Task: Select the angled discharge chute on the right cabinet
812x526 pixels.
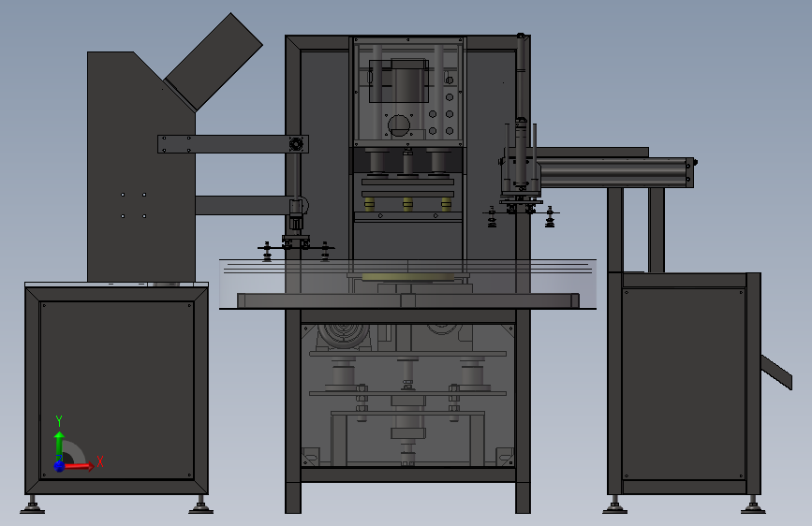Action: click(775, 372)
